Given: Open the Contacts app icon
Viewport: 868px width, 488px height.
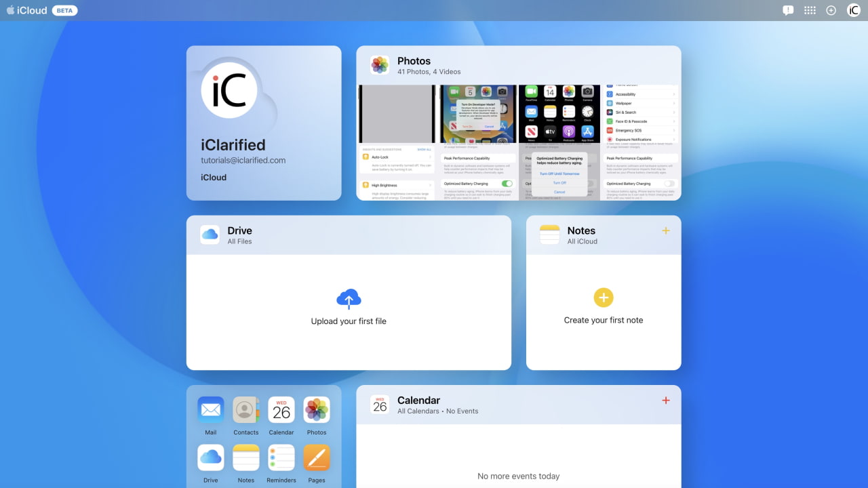Looking at the screenshot, I should (245, 409).
